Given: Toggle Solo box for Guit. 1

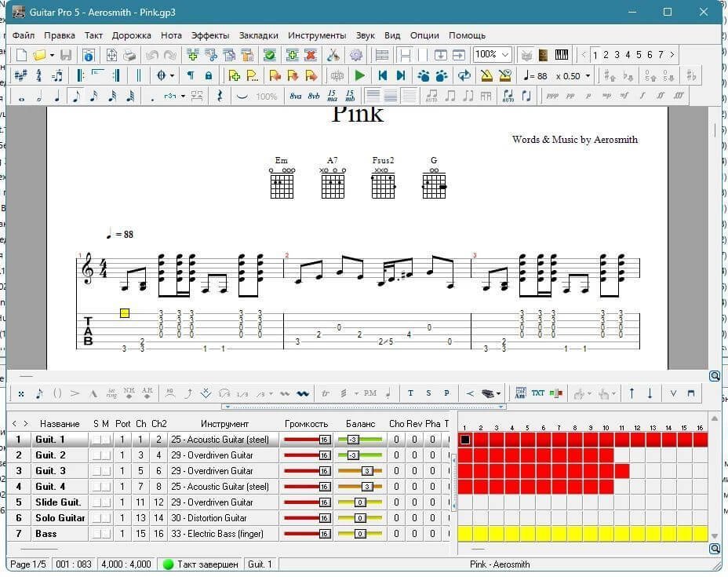Looking at the screenshot, I should [96, 440].
